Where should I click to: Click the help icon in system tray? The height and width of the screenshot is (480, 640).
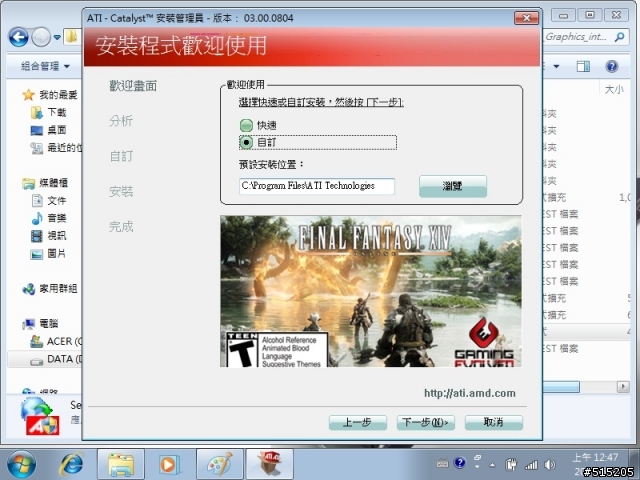pyautogui.click(x=460, y=462)
